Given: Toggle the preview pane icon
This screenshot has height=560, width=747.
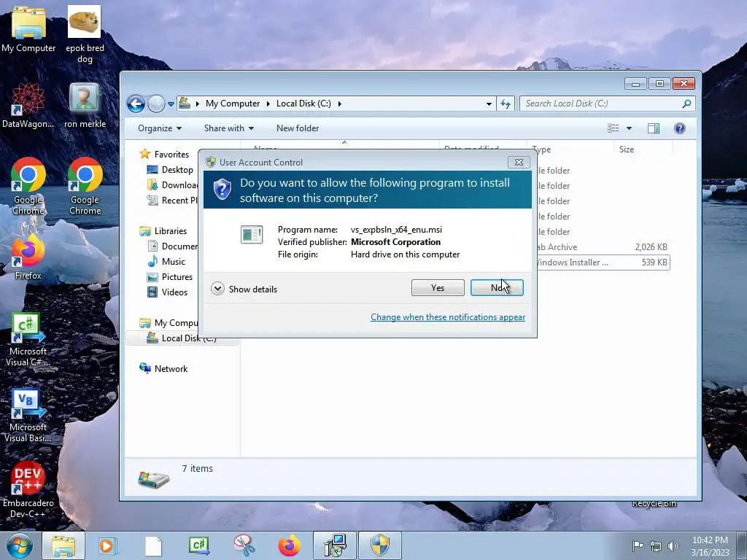Looking at the screenshot, I should pos(654,128).
